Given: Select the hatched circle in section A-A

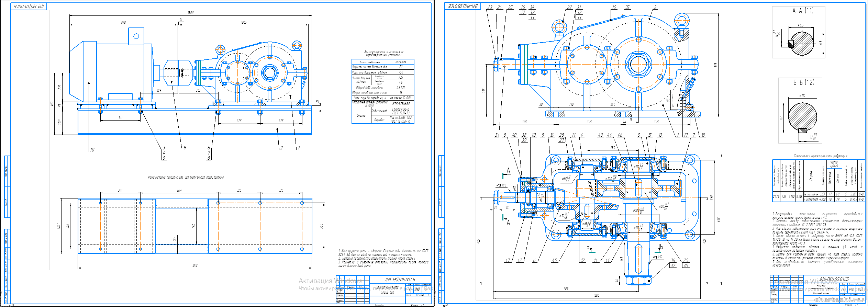Looking at the screenshot, I should click(802, 44).
